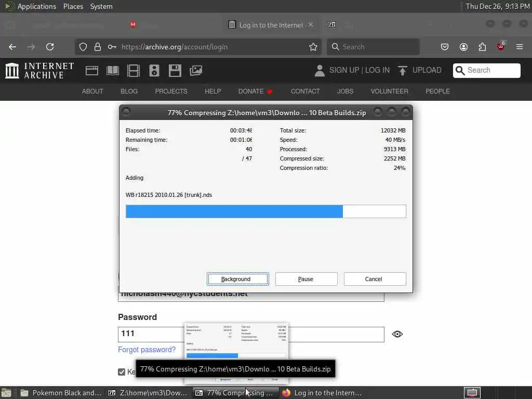Bookmark this page with the star icon

click(313, 47)
